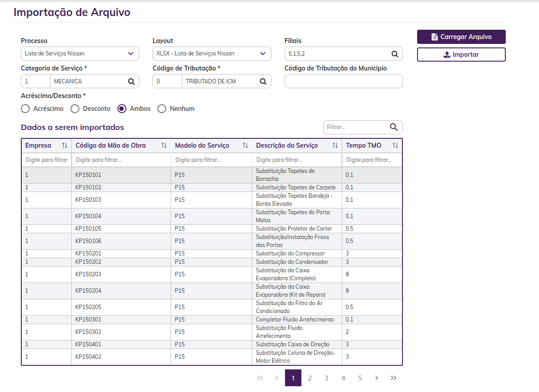This screenshot has height=392, width=539.
Task: Sort by Tempo TMO column arrows
Action: [395, 145]
